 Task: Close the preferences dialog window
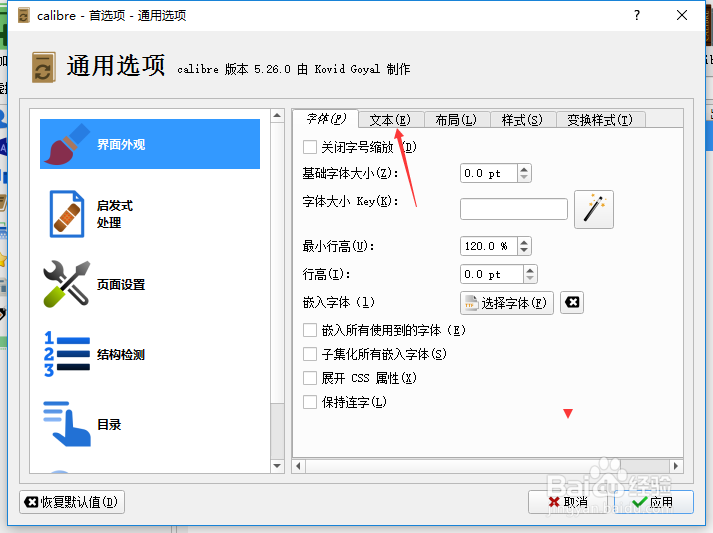pyautogui.click(x=682, y=15)
